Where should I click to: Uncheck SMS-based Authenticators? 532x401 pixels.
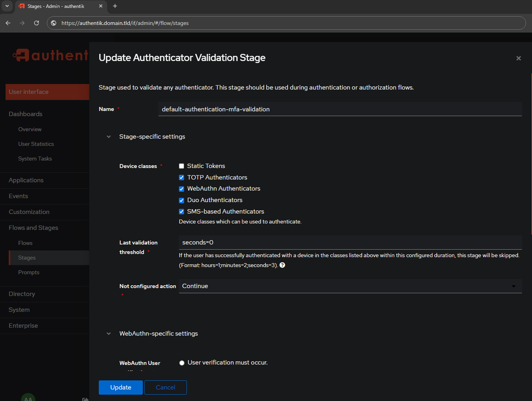181,212
